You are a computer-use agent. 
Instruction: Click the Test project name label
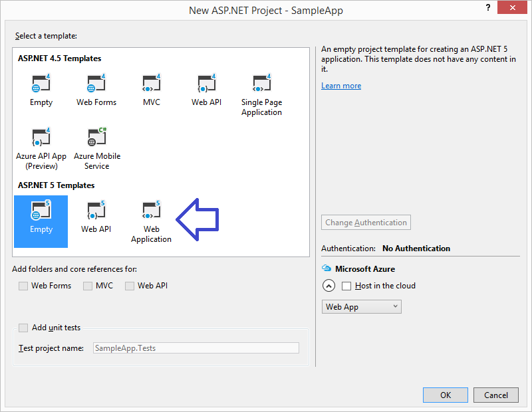click(x=51, y=348)
